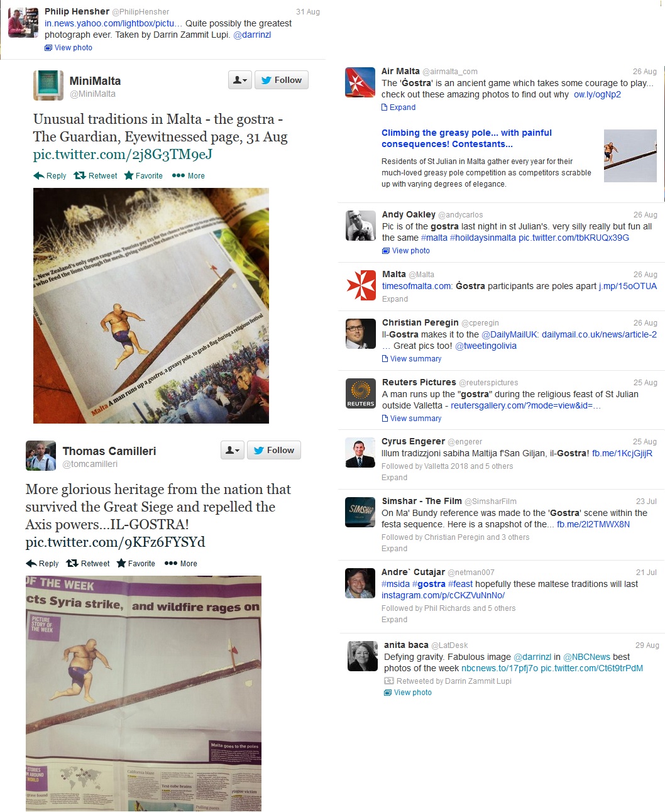665x812 pixels.
Task: Open 'Climbing the greasy pole' article headline
Action: (x=466, y=138)
